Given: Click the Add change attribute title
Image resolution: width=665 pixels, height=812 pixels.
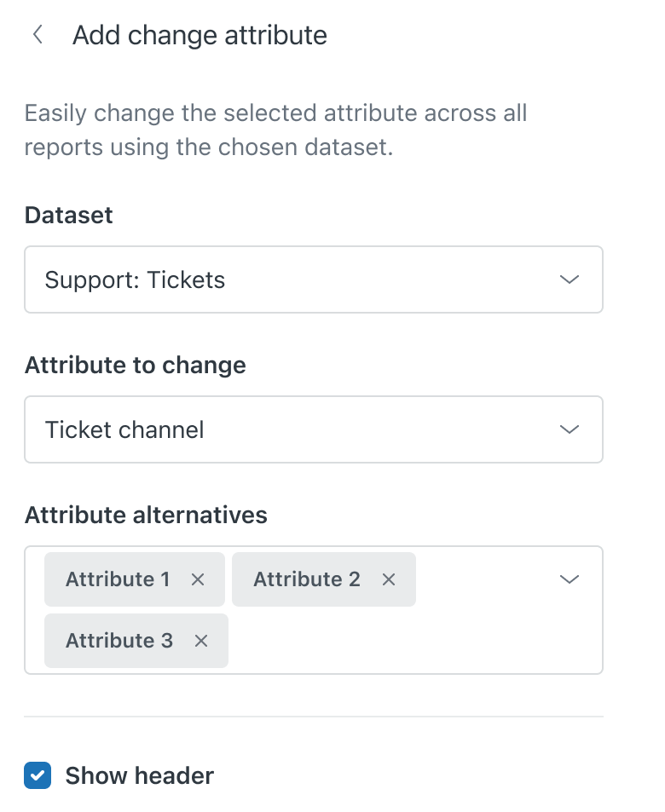Looking at the screenshot, I should point(199,35).
